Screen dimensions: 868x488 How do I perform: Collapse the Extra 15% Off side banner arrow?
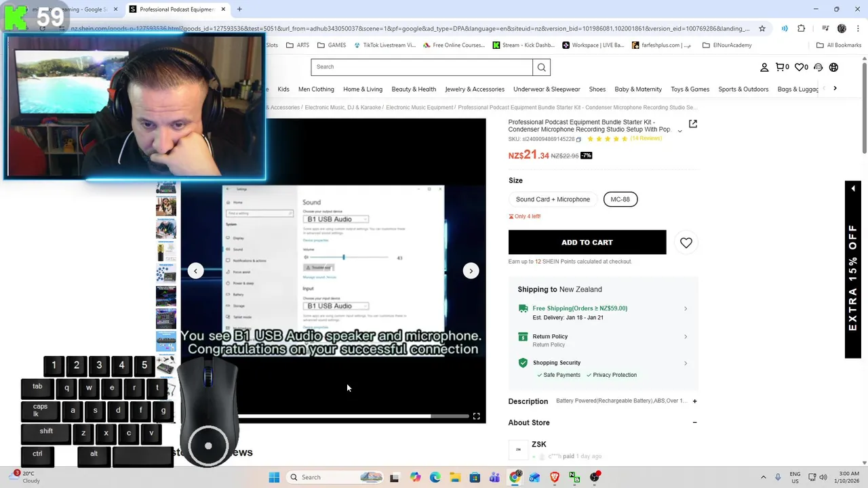(852, 188)
